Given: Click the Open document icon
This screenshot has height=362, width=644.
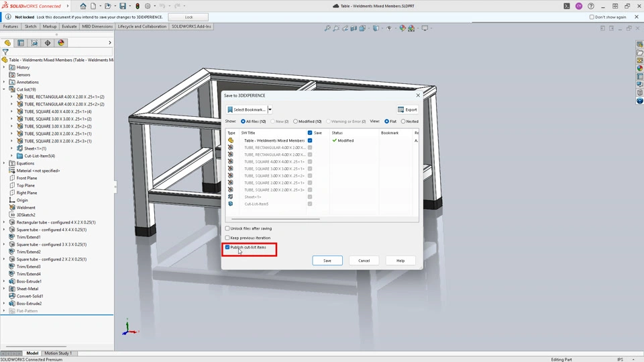Looking at the screenshot, I should 107,6.
